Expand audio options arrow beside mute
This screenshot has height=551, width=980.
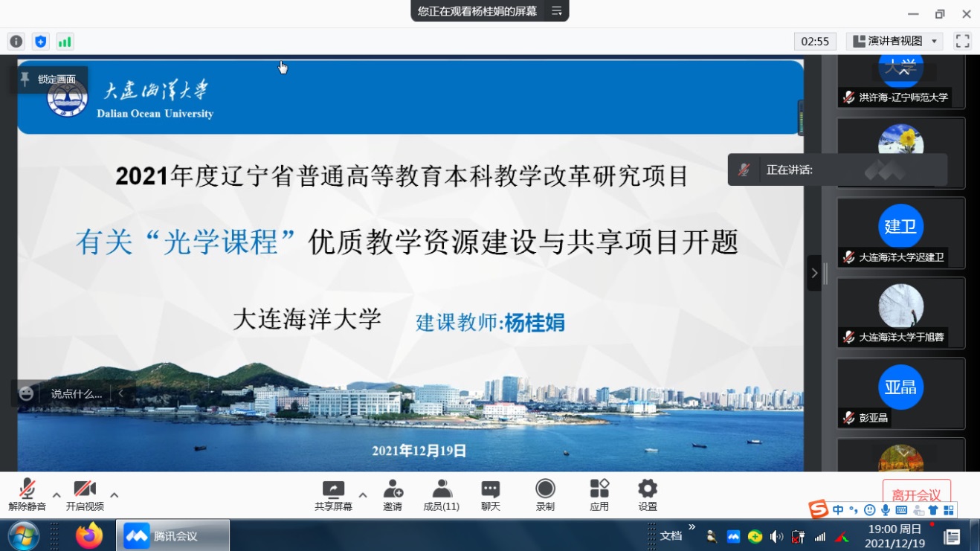pos(57,495)
